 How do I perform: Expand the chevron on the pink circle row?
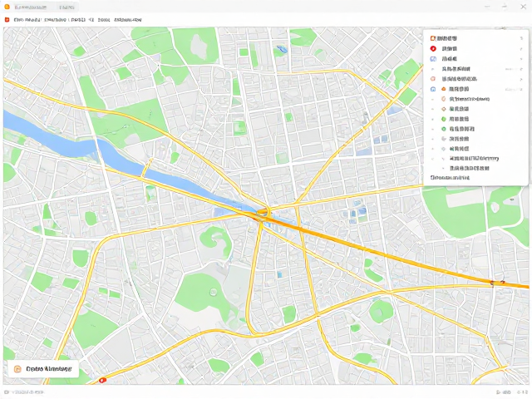tap(521, 79)
